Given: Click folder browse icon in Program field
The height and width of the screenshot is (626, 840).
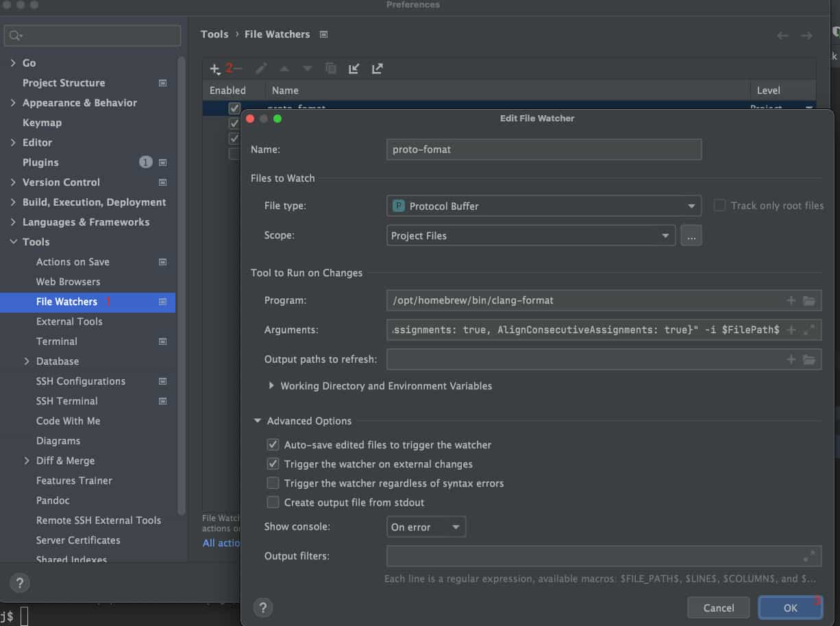Looking at the screenshot, I should [808, 300].
